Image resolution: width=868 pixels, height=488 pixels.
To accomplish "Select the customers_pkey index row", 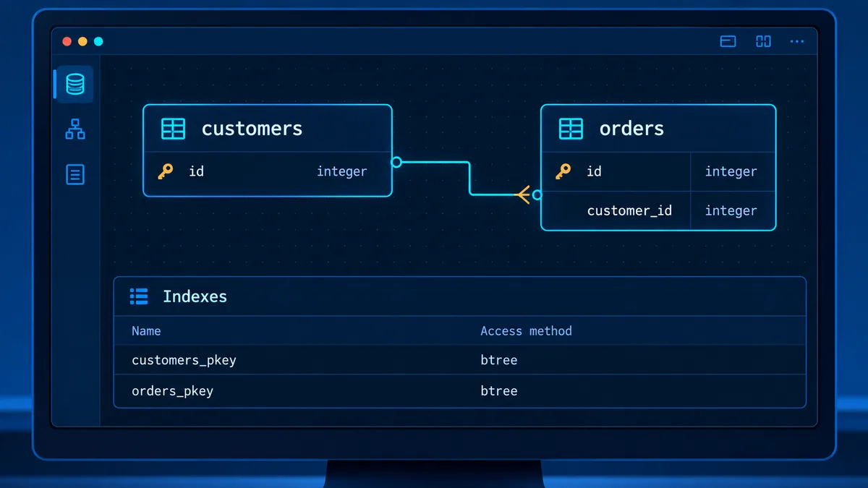I will point(460,360).
